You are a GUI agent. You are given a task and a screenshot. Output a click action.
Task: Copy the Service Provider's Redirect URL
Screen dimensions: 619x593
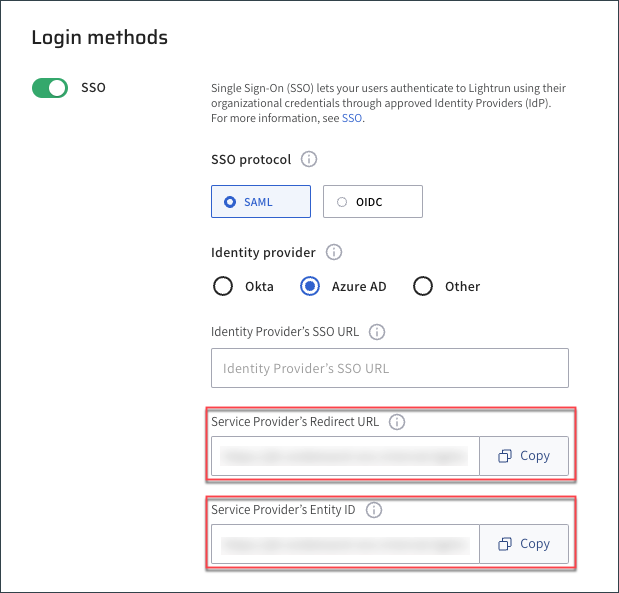(525, 456)
